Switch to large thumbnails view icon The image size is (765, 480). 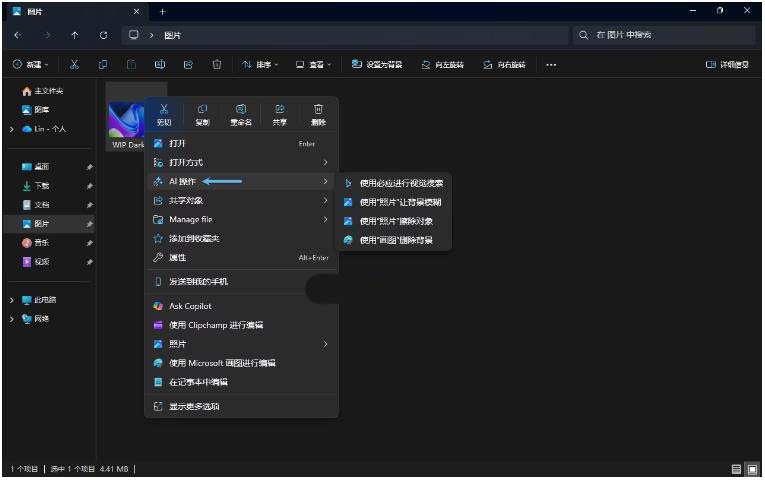click(753, 469)
